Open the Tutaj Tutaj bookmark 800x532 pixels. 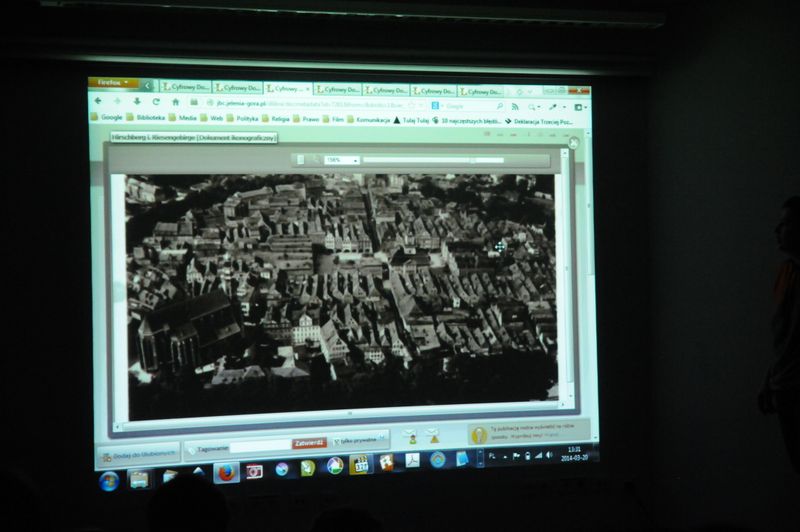point(412,120)
